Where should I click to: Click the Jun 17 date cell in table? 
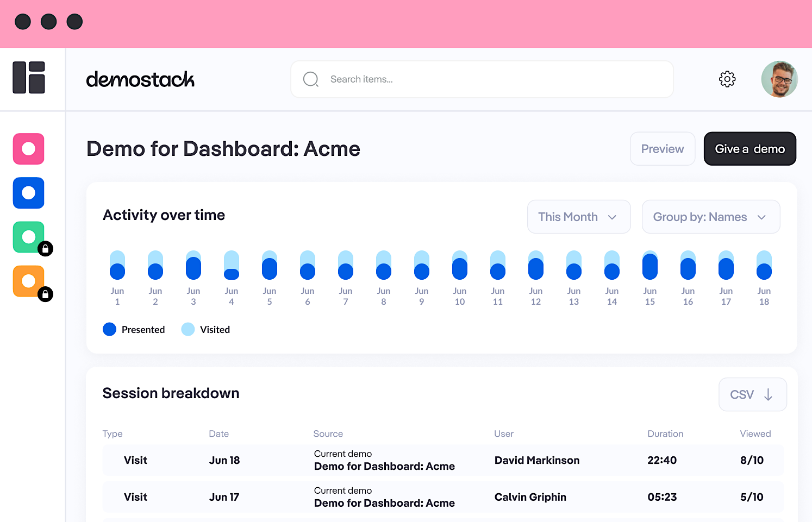224,497
